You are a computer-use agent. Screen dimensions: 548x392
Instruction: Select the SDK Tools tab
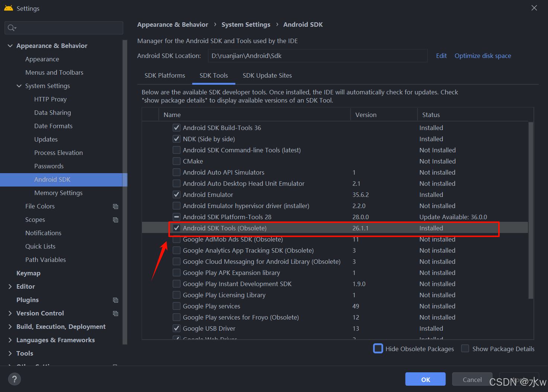(x=214, y=75)
